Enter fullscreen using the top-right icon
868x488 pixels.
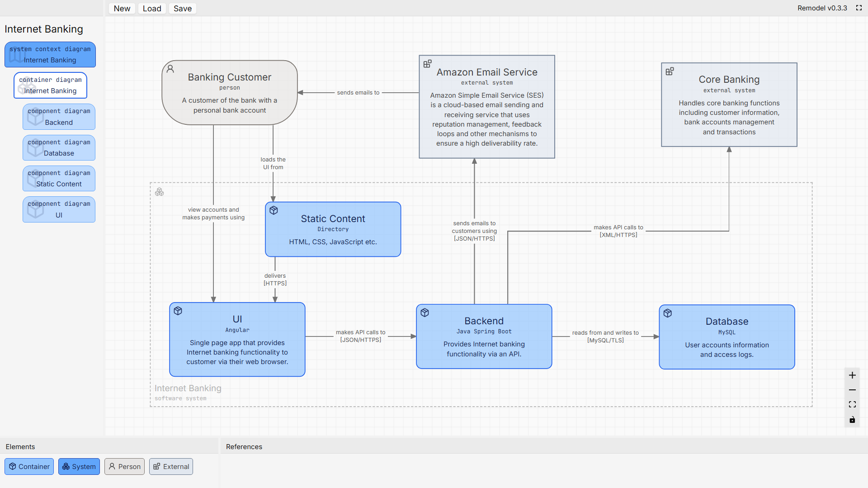pyautogui.click(x=859, y=8)
